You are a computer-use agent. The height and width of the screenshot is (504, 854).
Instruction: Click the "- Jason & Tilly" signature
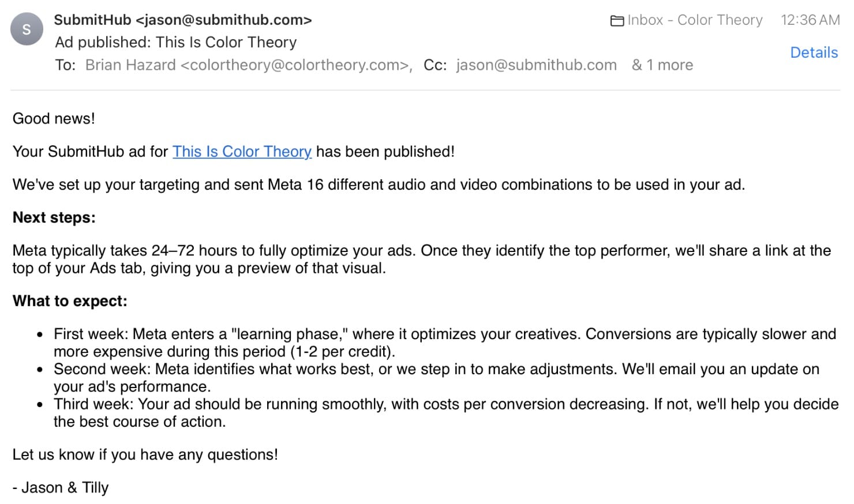[61, 488]
